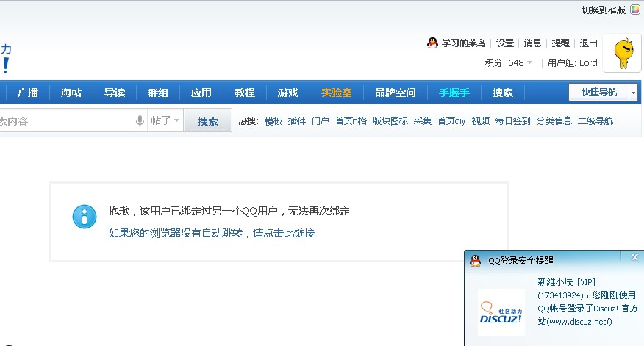Open the 实验室 navigation tab
Image resolution: width=644 pixels, height=346 pixels.
(x=337, y=93)
